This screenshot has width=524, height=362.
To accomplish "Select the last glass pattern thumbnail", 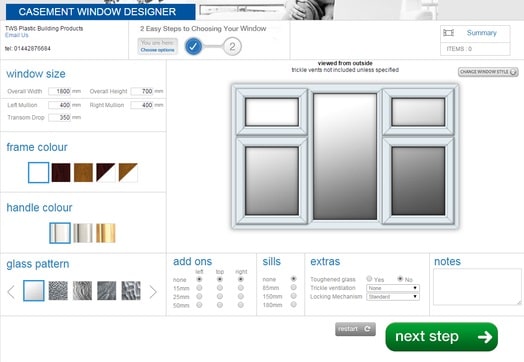I will 131,290.
